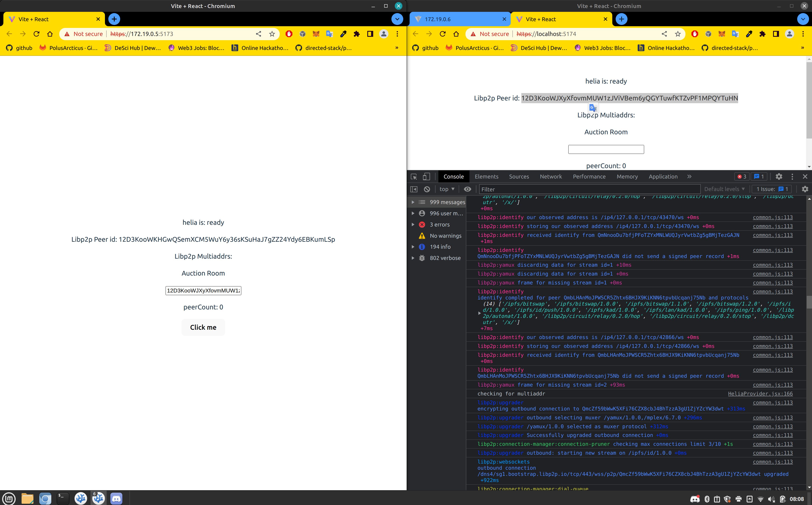Open DevTools settings gear
The height and width of the screenshot is (505, 812).
[x=779, y=177]
